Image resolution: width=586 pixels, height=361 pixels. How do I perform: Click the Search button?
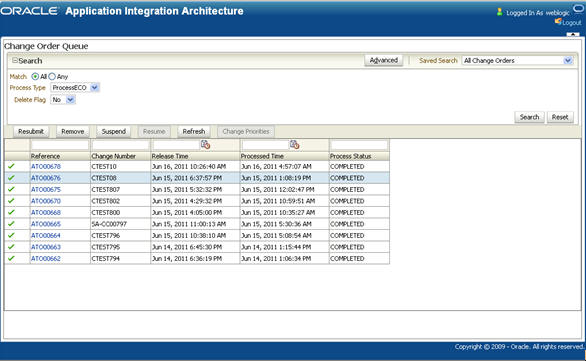[x=529, y=117]
